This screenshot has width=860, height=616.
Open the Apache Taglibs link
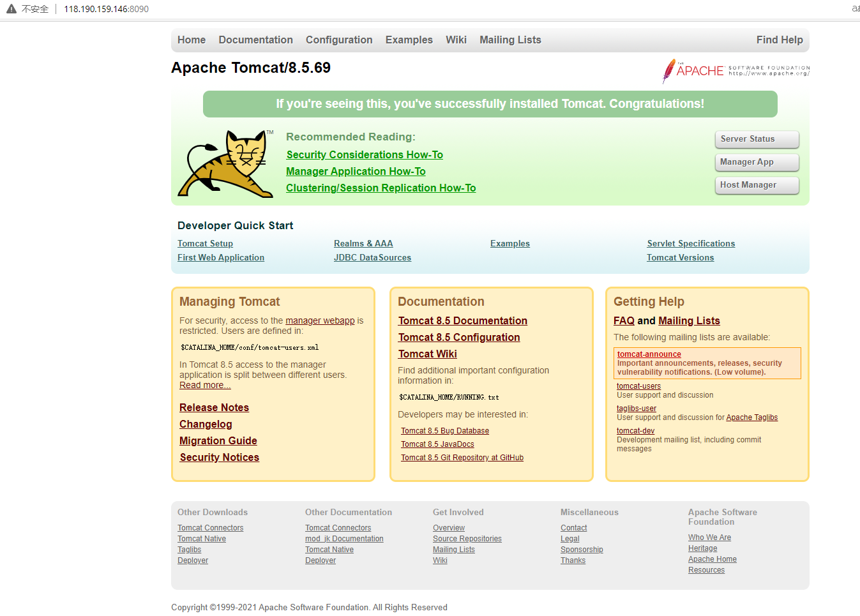pos(752,417)
